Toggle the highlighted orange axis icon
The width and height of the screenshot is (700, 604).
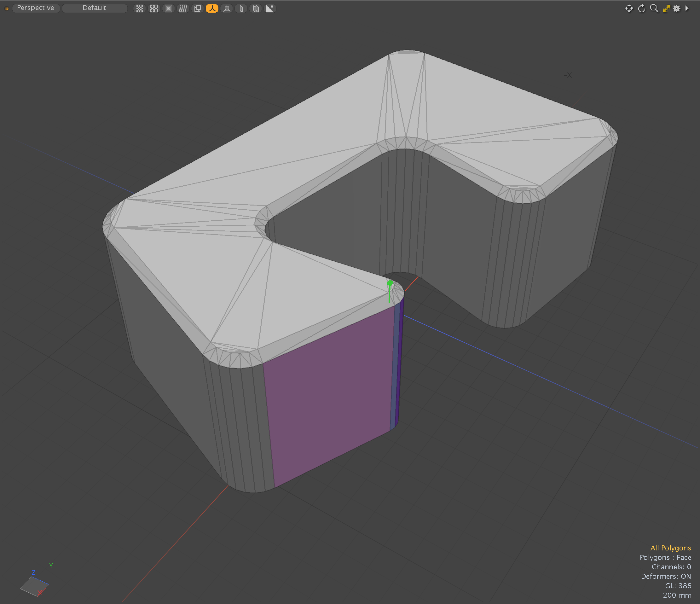pyautogui.click(x=212, y=9)
